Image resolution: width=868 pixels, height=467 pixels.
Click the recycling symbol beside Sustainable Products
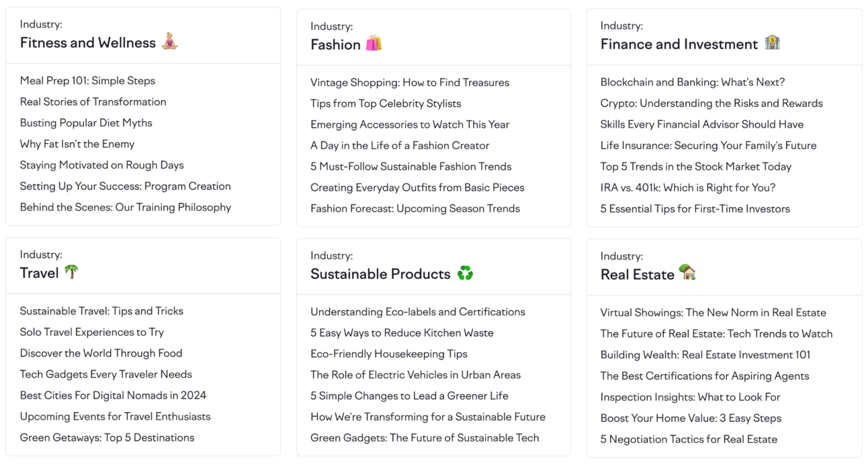coord(465,273)
